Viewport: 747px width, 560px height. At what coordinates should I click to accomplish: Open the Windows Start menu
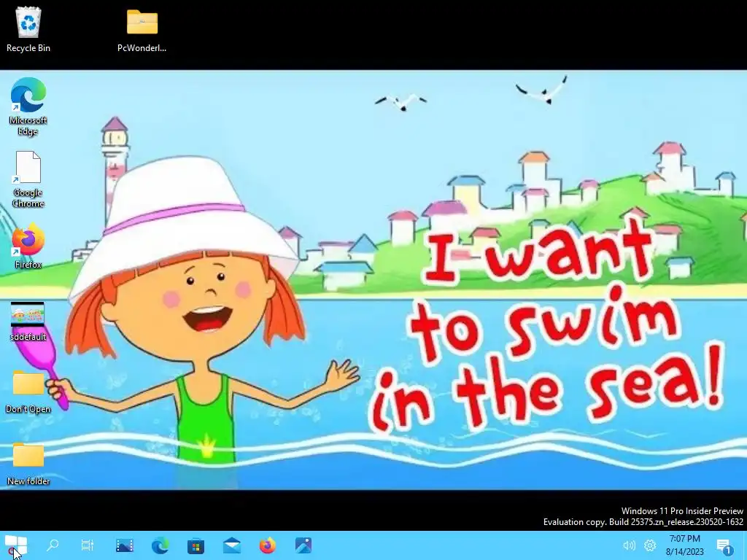click(x=16, y=545)
